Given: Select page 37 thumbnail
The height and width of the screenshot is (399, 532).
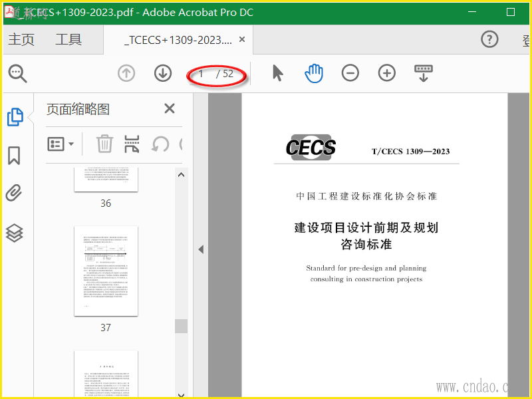Looking at the screenshot, I should click(x=106, y=271).
